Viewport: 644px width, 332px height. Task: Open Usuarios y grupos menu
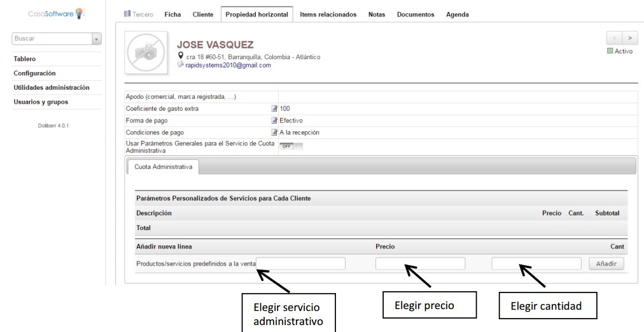[41, 102]
